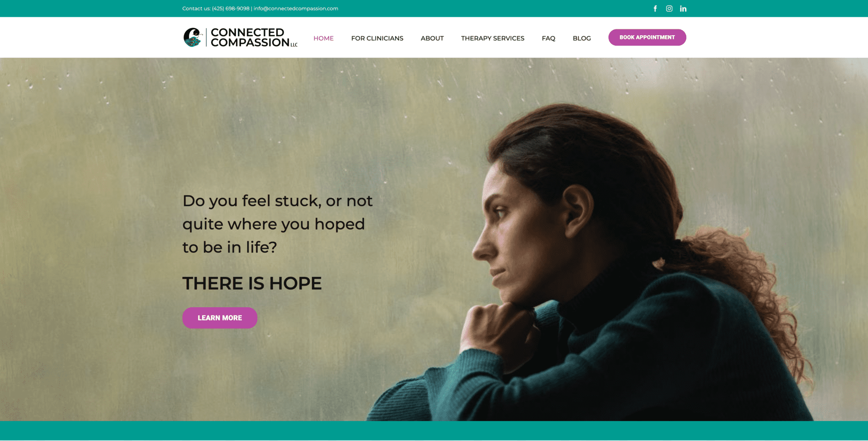Click the info@connectedcompassion.com email address

click(296, 9)
